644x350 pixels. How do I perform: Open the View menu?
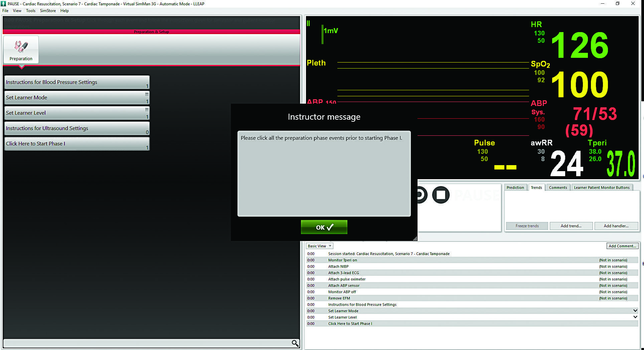point(17,11)
